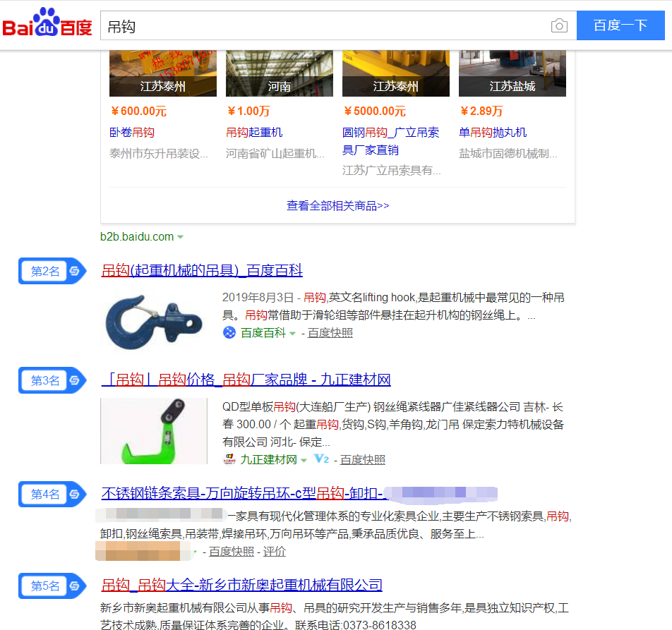Click the V2 verification badge
Screen dimensions: 672x630
click(x=321, y=459)
